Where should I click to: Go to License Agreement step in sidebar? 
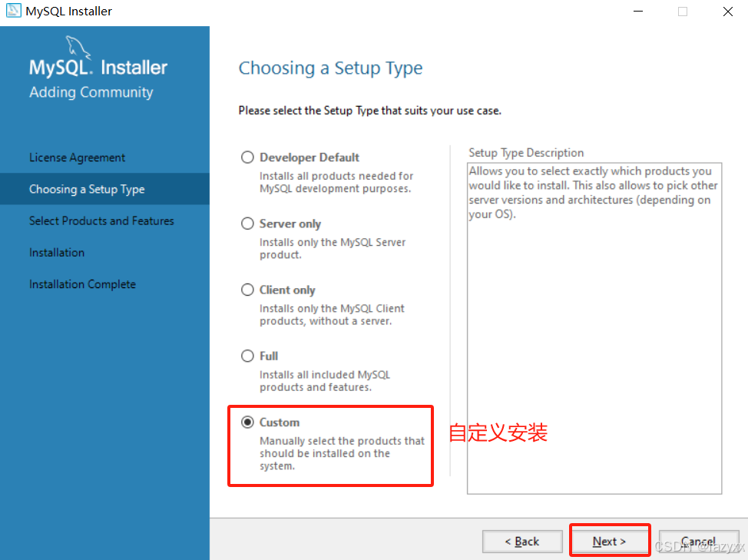pos(77,157)
